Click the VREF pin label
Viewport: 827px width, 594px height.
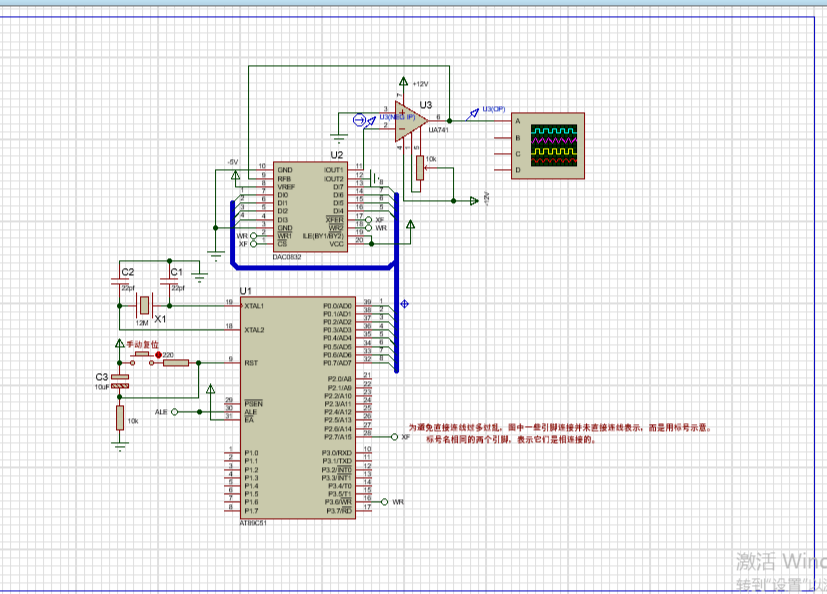point(286,187)
